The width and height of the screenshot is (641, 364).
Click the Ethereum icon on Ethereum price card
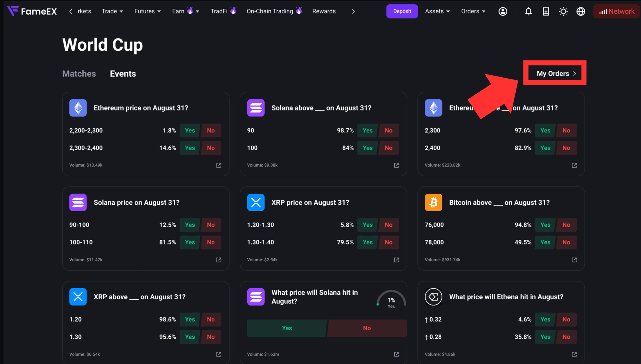78,108
